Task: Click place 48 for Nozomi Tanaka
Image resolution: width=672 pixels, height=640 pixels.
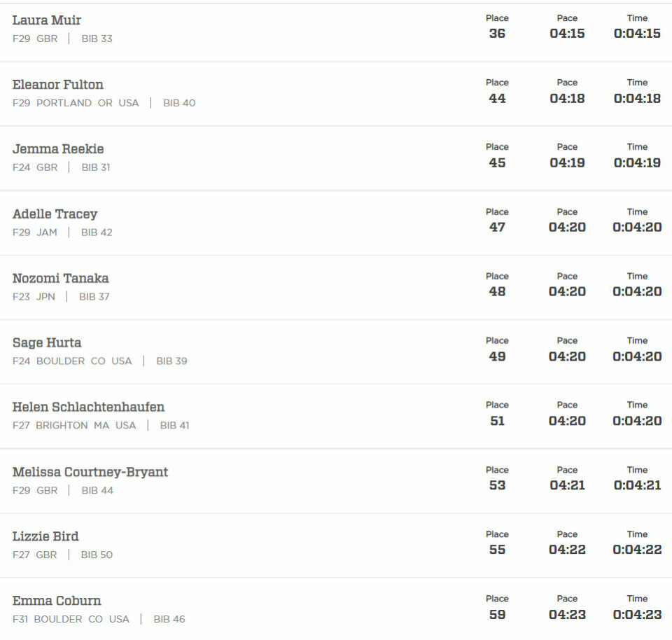Action: 497,291
